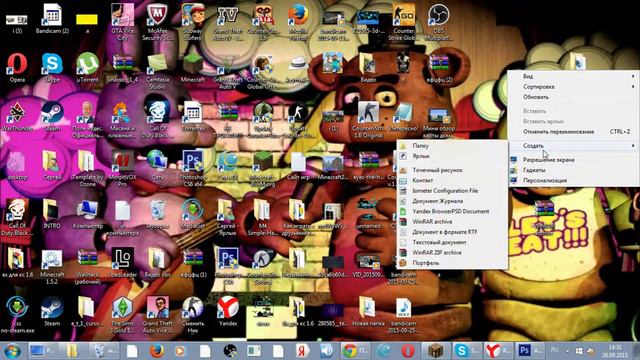Select Точечный рисунок in the submenu
640x360 pixels.
[452, 170]
